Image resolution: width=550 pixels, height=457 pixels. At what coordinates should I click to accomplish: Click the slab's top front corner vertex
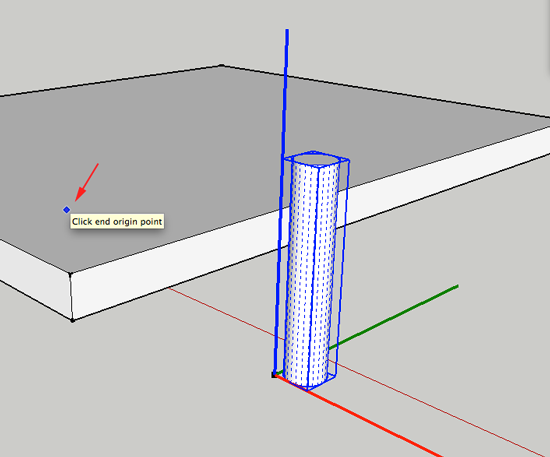70,274
